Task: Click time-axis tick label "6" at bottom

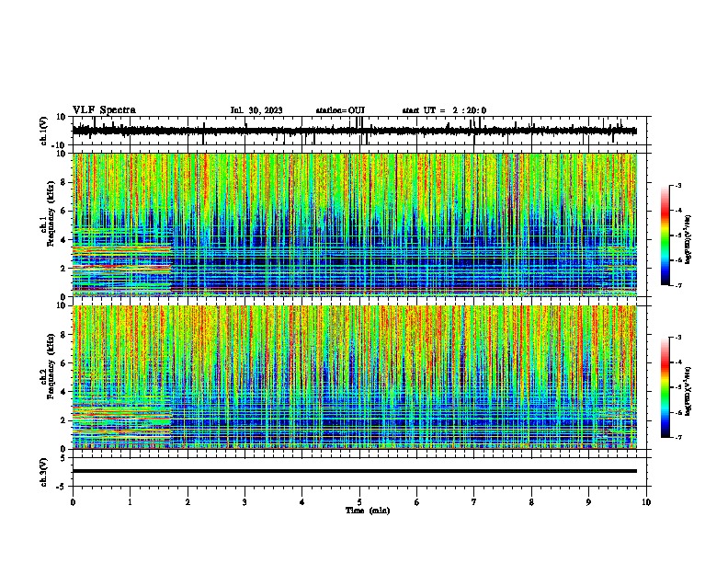Action: [x=417, y=502]
